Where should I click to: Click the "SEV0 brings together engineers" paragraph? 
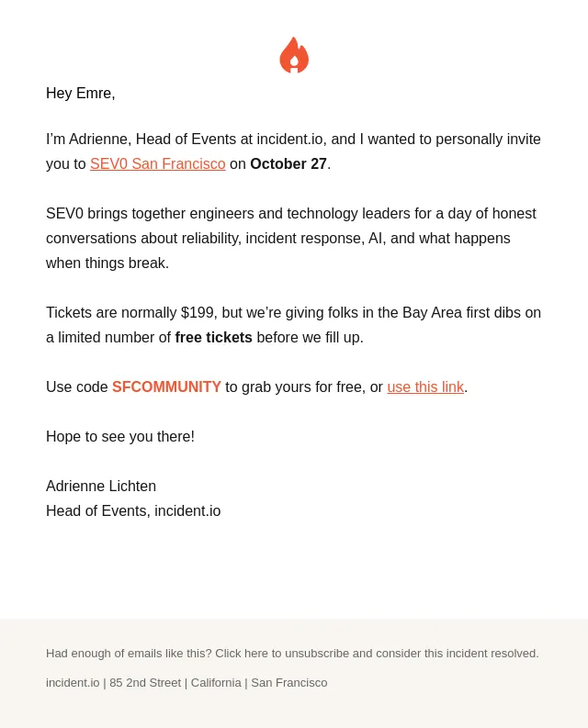291,238
